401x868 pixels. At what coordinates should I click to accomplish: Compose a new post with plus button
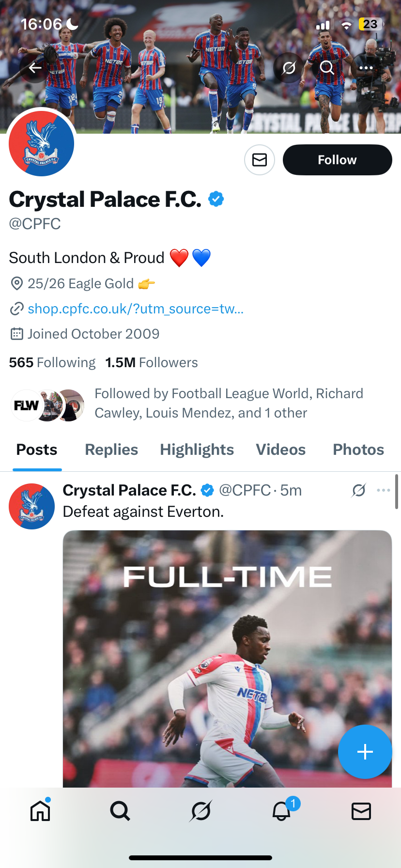pos(365,751)
